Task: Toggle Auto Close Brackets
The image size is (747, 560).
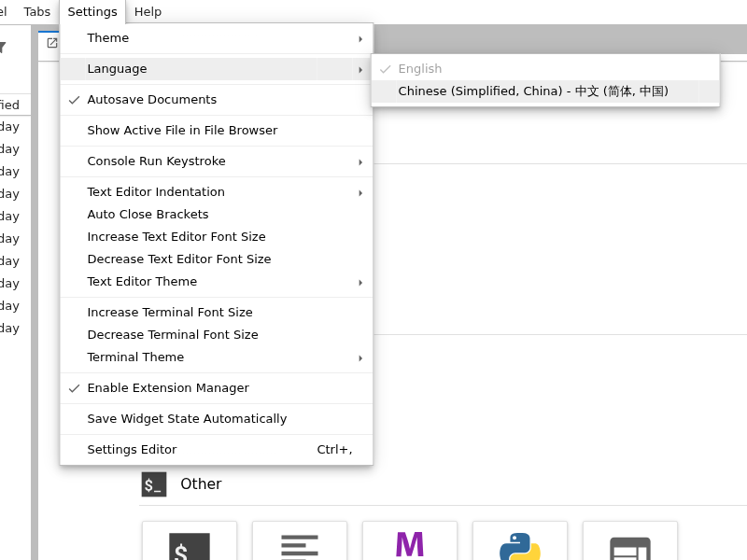Action: point(217,215)
